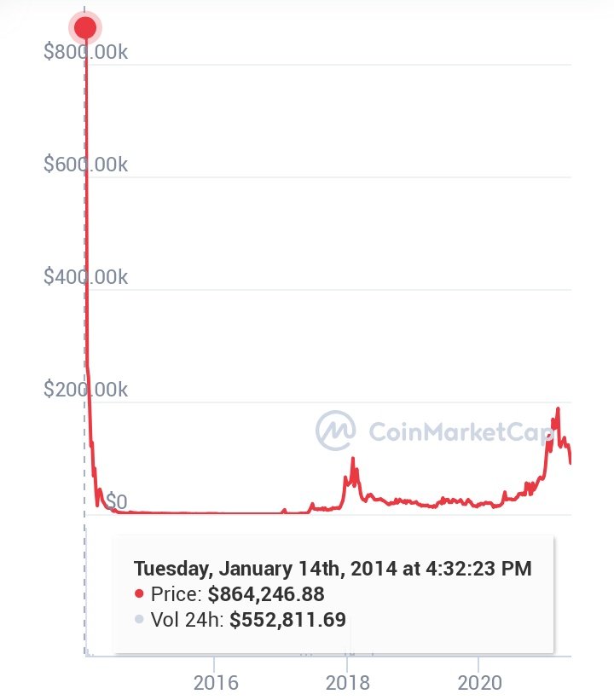The width and height of the screenshot is (614, 700).
Task: Click the price line peak after 2020
Action: click(x=559, y=409)
